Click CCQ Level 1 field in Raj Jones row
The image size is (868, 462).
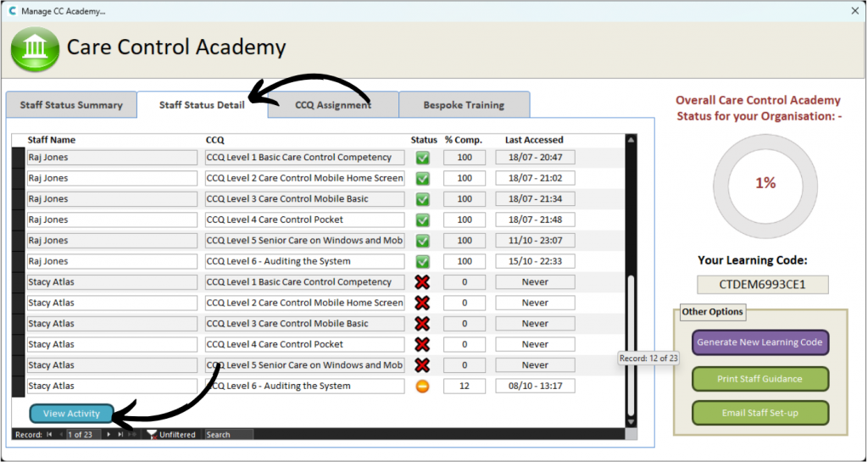click(305, 158)
